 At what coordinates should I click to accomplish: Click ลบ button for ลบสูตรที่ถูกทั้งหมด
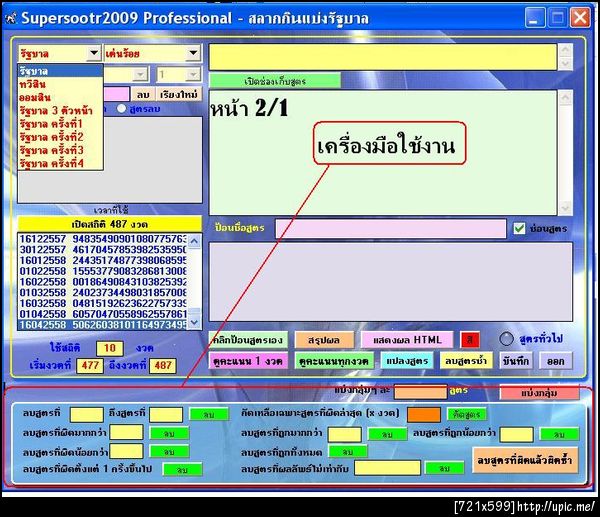click(348, 452)
